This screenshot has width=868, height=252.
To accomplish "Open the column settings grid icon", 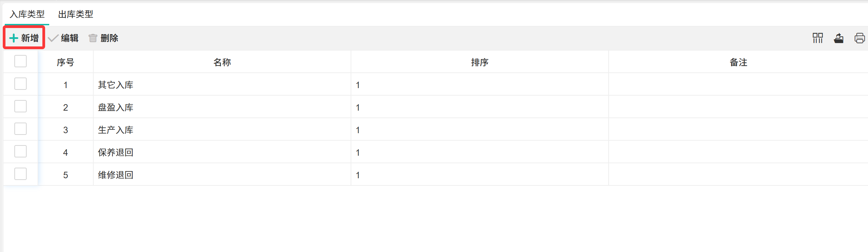I will [x=818, y=38].
